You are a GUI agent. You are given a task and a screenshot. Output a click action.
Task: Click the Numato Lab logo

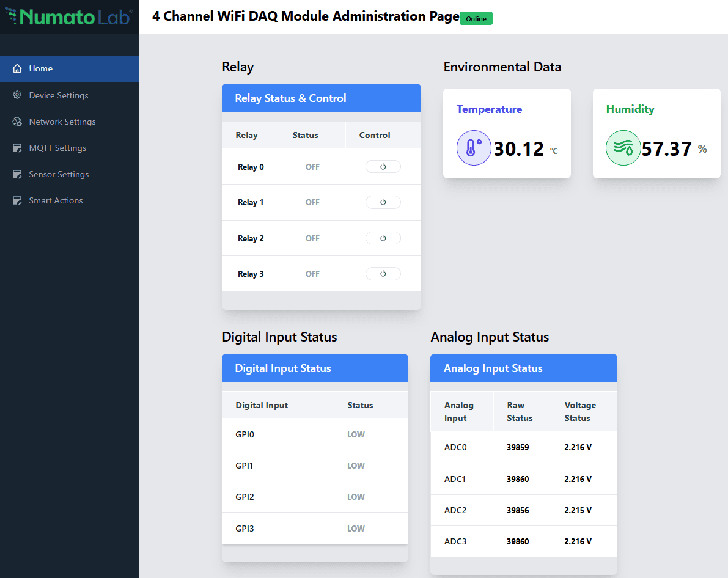69,16
